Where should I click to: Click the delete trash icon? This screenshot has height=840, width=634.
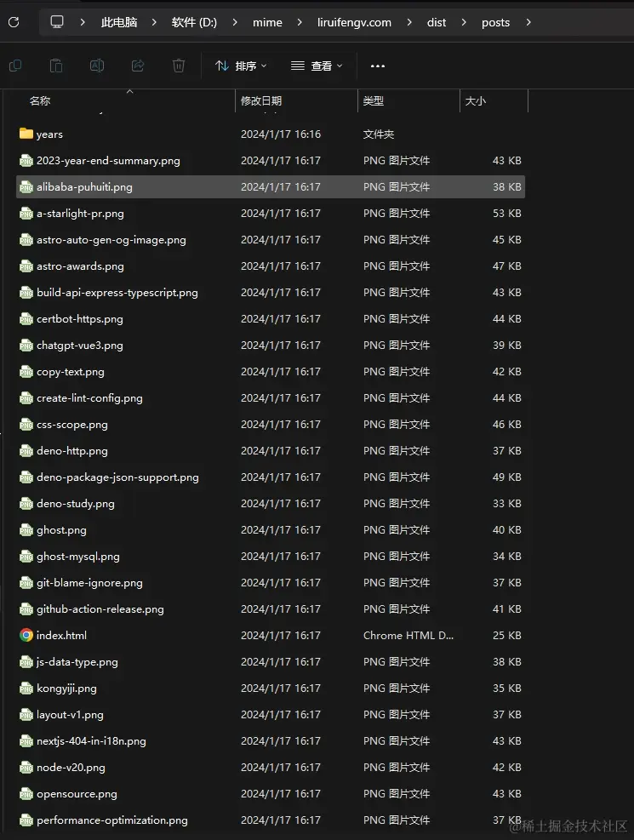coord(179,66)
